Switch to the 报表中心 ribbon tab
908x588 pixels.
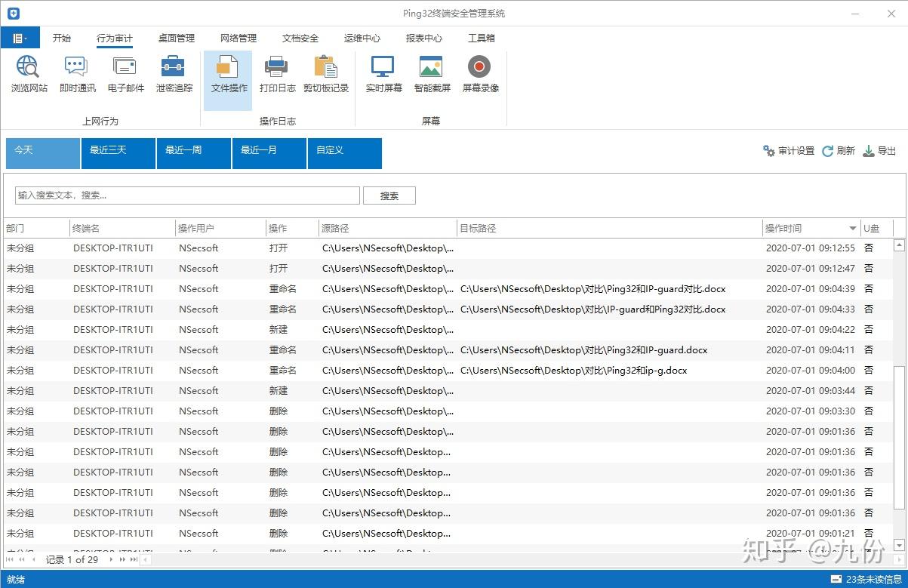[424, 38]
